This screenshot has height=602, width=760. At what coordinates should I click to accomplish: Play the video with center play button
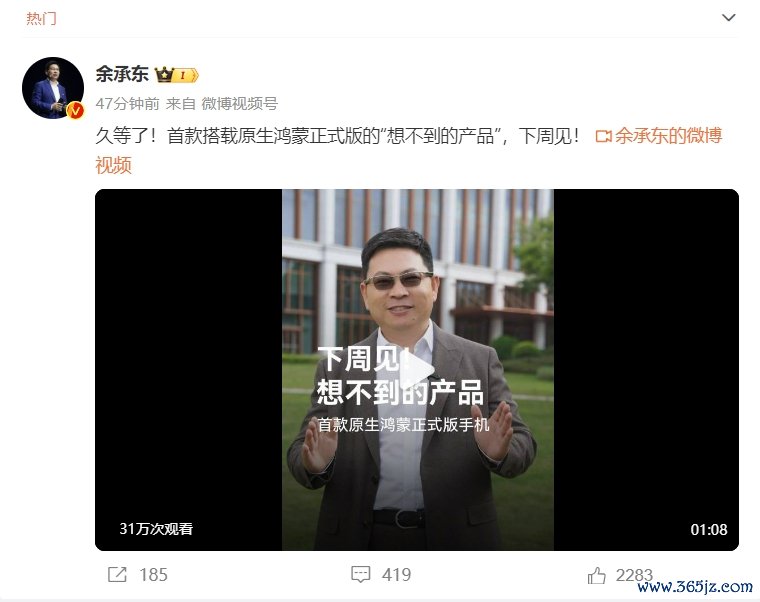click(x=418, y=370)
